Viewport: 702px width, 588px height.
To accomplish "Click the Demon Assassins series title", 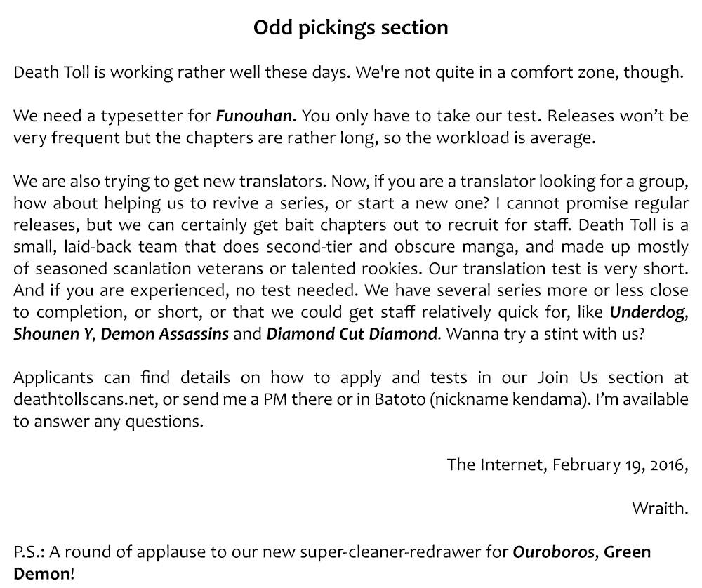I will [164, 333].
